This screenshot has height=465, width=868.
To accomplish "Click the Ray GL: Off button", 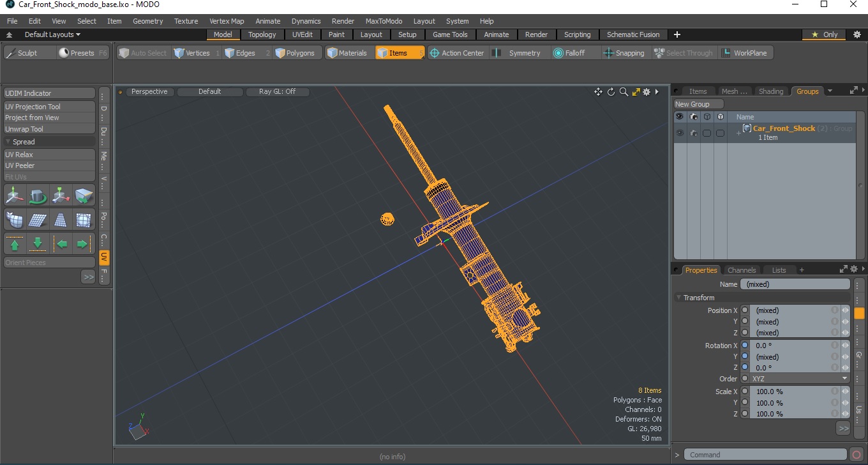I will coord(278,92).
